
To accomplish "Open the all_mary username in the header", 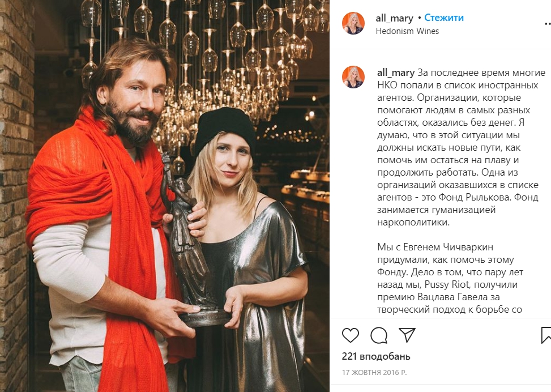I will pos(394,18).
